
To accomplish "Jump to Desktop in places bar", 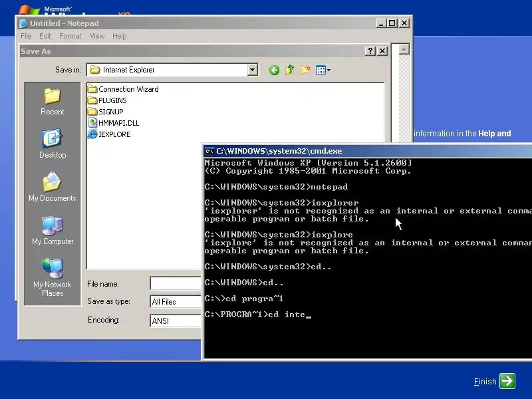I will click(53, 144).
